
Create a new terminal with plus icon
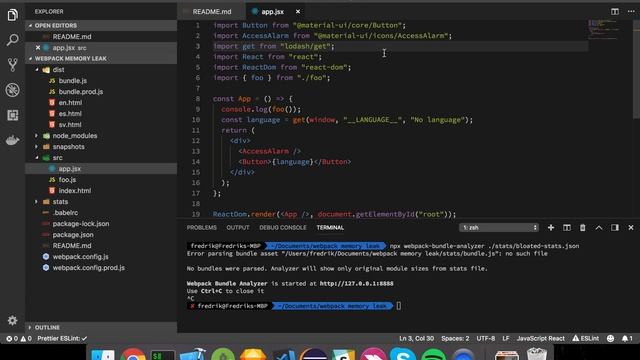click(551, 228)
